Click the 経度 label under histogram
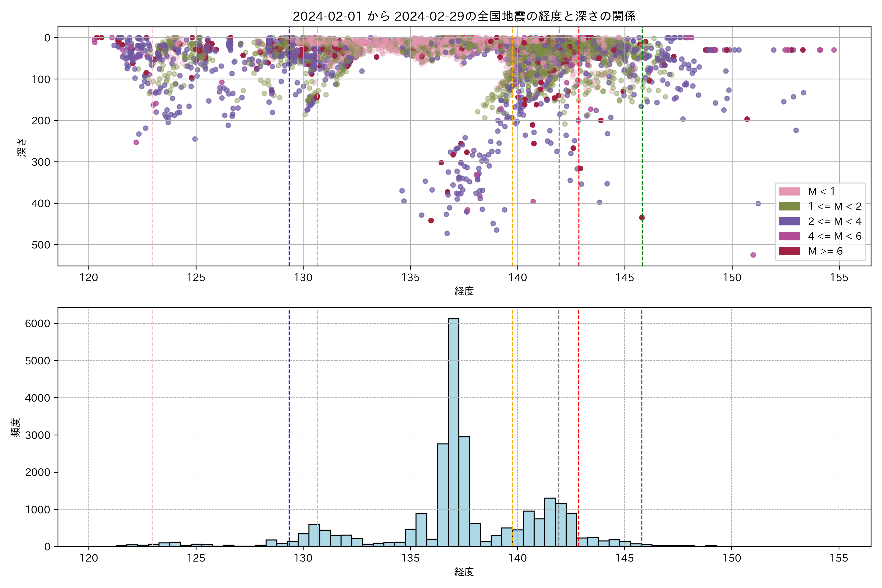The image size is (882, 588). click(x=464, y=572)
